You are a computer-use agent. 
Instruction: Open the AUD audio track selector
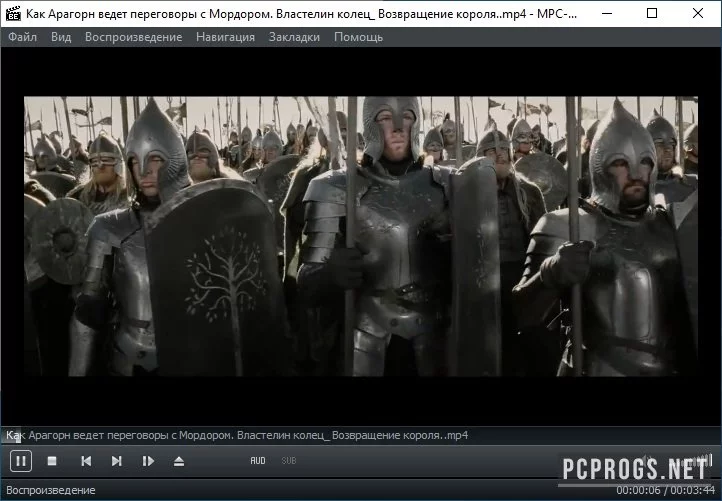[x=258, y=460]
